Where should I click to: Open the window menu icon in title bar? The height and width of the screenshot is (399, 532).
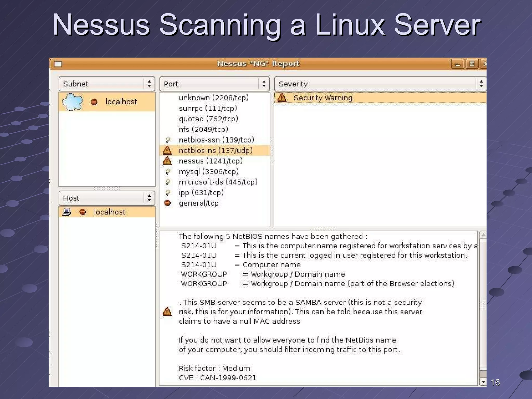tap(58, 64)
